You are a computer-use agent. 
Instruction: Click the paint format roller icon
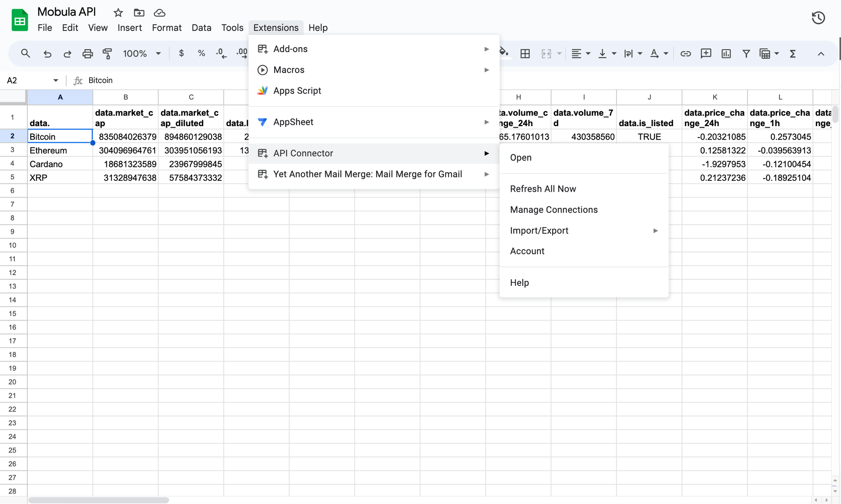(x=108, y=53)
